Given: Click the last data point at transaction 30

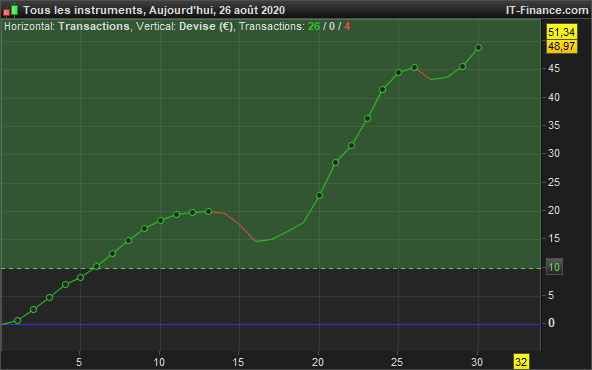Looking at the screenshot, I should pyautogui.click(x=478, y=48).
